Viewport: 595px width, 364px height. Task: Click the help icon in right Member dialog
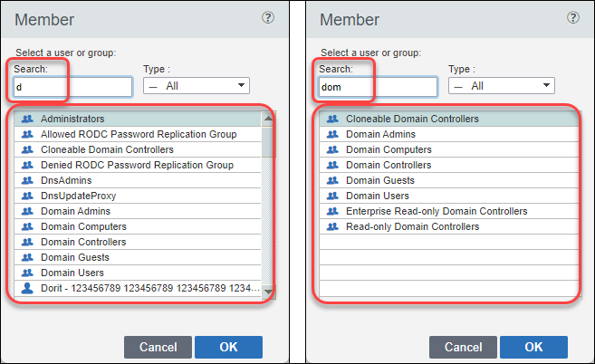click(572, 18)
